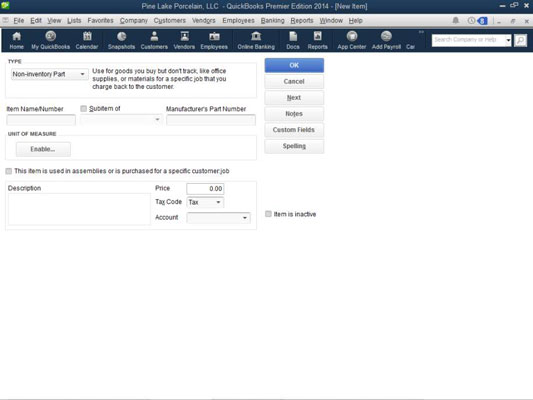Open the Lists menu
The width and height of the screenshot is (533, 400).
tap(74, 20)
